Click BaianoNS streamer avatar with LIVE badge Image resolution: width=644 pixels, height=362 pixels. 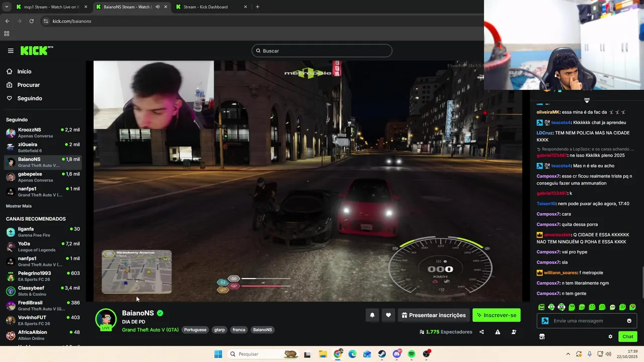(x=106, y=320)
